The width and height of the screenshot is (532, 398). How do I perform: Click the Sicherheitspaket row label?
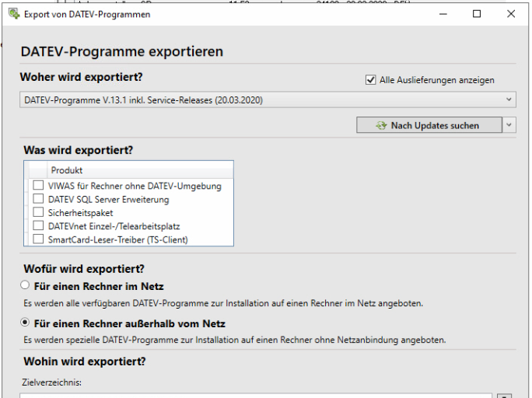pyautogui.click(x=80, y=213)
